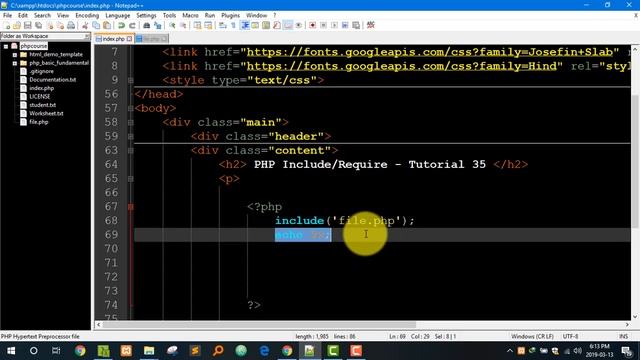Close the Folder as Workspace panel
Image resolution: width=640 pixels, height=360 pixels.
[87, 36]
